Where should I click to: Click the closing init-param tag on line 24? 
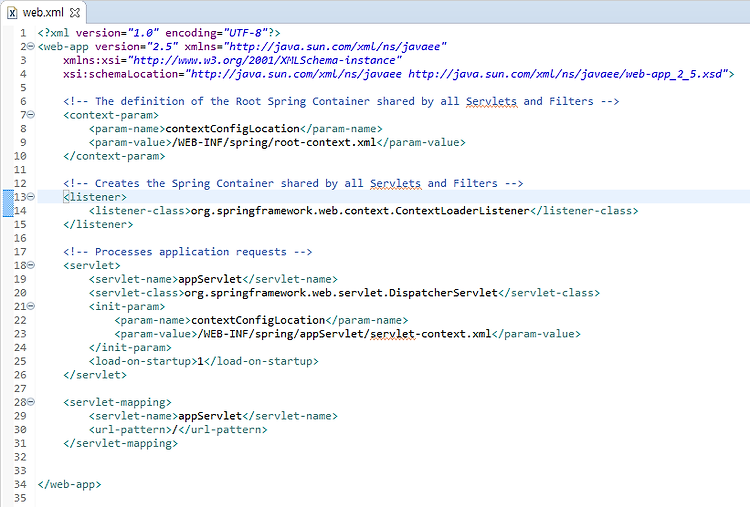(130, 348)
